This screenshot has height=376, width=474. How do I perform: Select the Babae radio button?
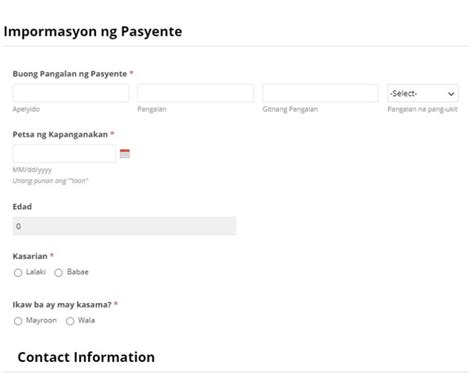point(58,273)
